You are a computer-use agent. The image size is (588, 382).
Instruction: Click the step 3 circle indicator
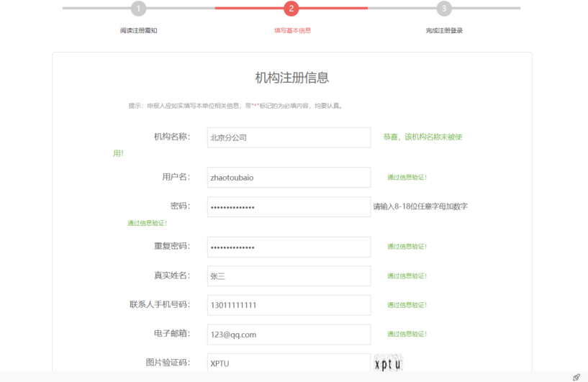coord(444,9)
